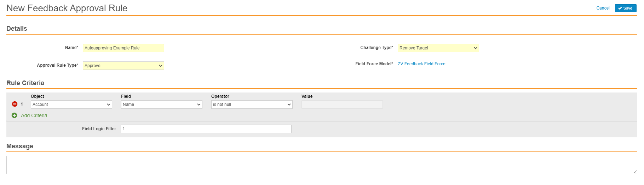Viewport: 644px width, 185px height.
Task: Focus the Field Logic Filter input
Action: 206,129
